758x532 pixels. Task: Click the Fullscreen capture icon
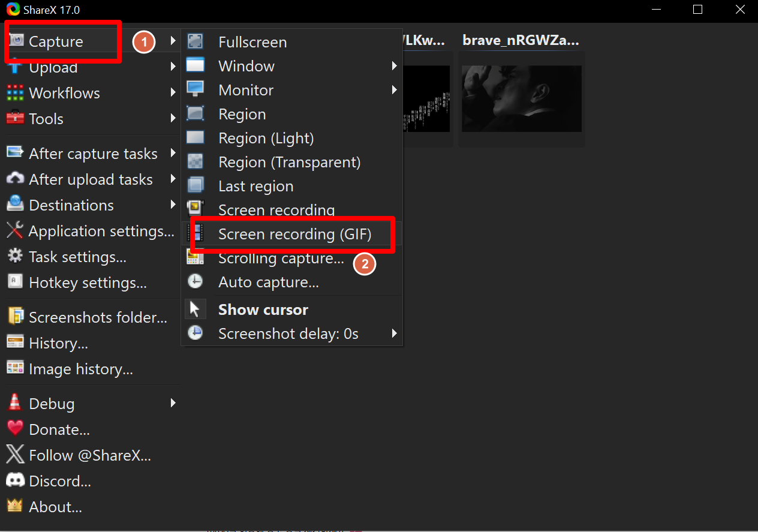(x=195, y=41)
